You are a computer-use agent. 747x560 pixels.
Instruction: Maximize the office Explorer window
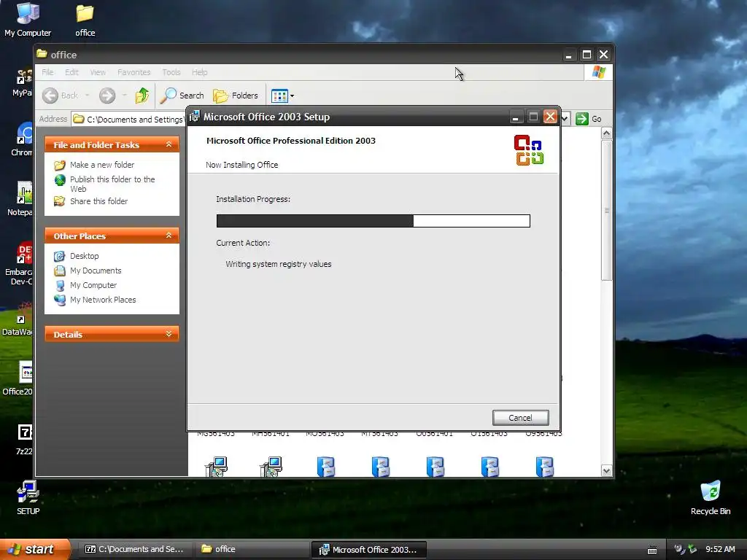(x=587, y=55)
